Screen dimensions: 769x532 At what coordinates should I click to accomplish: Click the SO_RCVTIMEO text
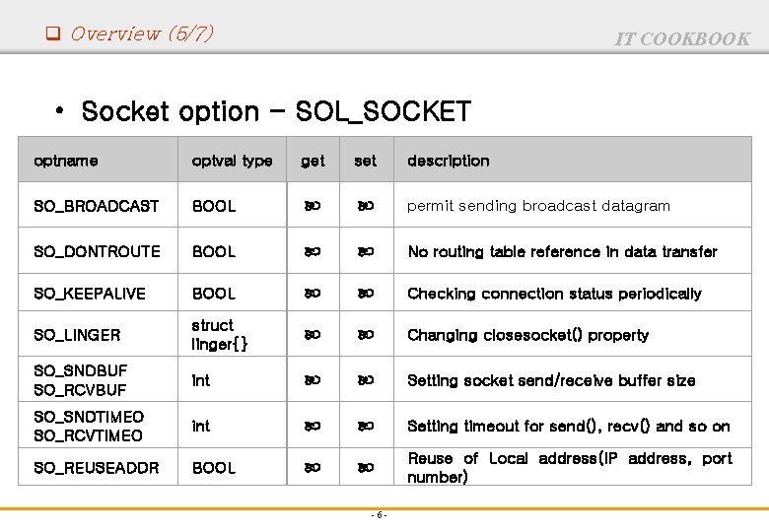pyautogui.click(x=89, y=435)
